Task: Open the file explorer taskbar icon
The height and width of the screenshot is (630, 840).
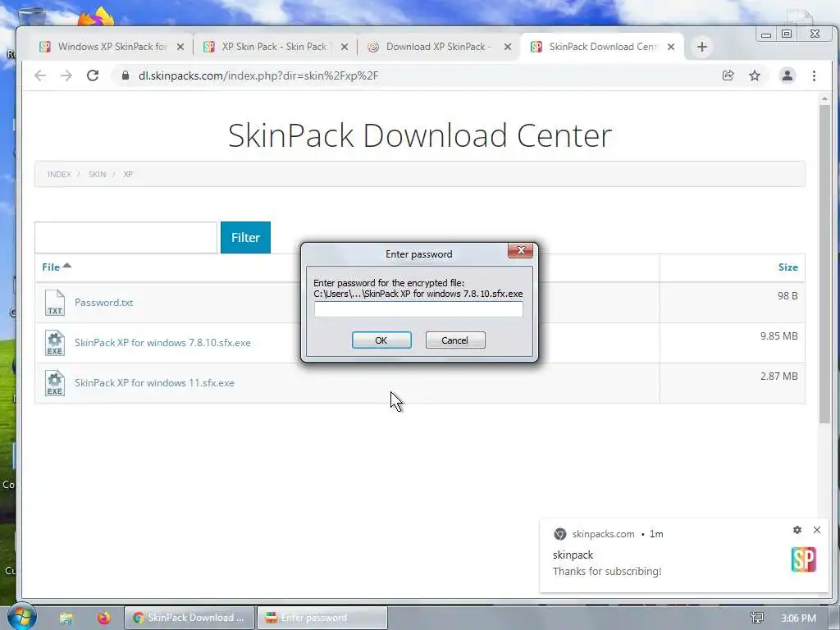Action: (x=66, y=619)
